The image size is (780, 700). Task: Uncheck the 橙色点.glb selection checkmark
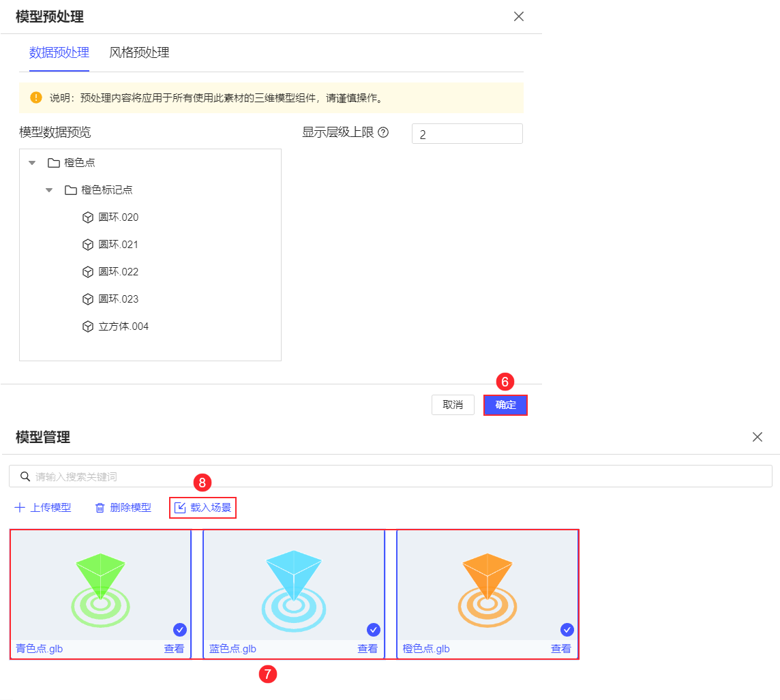click(567, 630)
